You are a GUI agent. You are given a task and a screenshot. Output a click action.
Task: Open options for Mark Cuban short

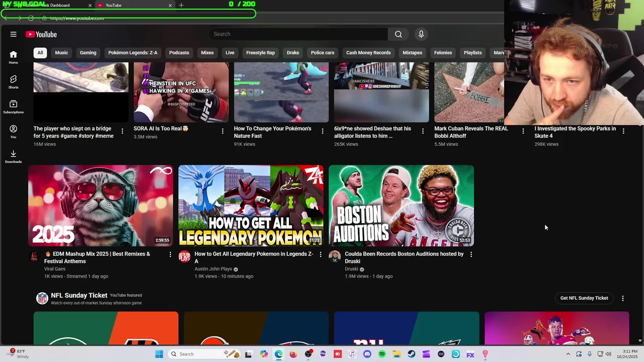click(x=523, y=131)
